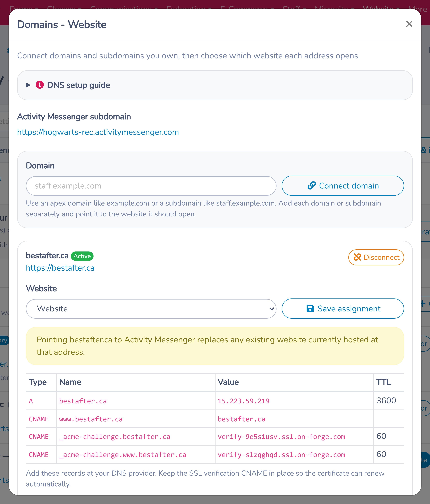Select the _acme-challenge.bestafter.ca record name
This screenshot has height=504, width=430.
point(115,437)
